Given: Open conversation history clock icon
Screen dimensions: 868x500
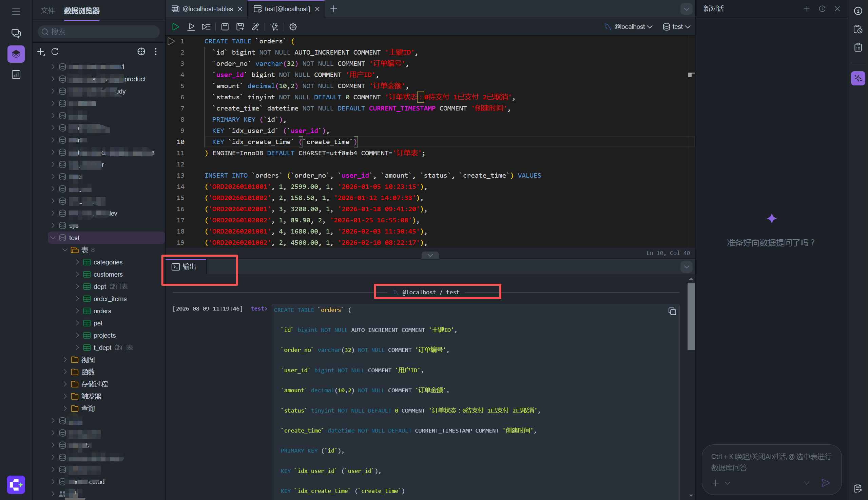Looking at the screenshot, I should coord(822,9).
